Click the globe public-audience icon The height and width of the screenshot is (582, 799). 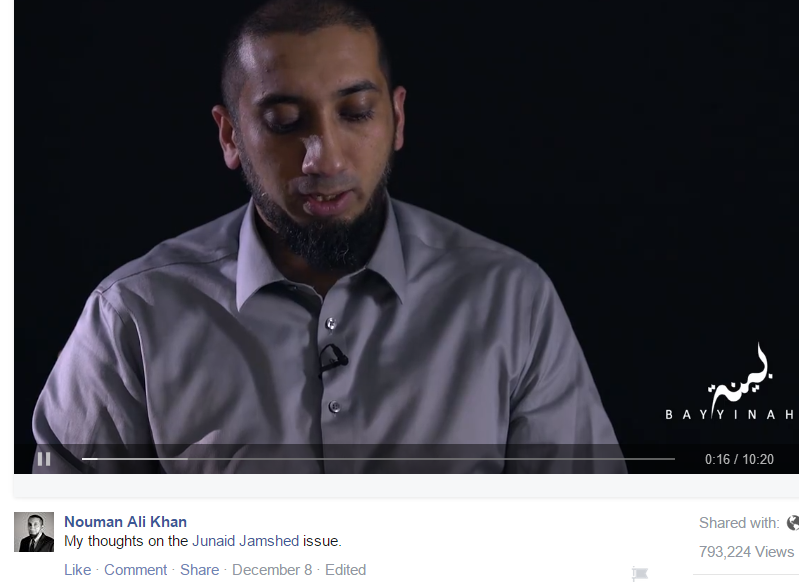coord(793,523)
